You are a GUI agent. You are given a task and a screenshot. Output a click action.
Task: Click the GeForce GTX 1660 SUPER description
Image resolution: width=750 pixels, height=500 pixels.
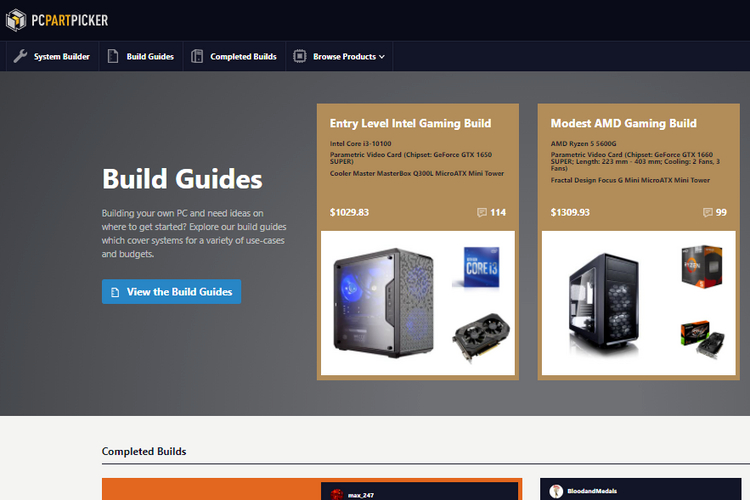tap(635, 161)
